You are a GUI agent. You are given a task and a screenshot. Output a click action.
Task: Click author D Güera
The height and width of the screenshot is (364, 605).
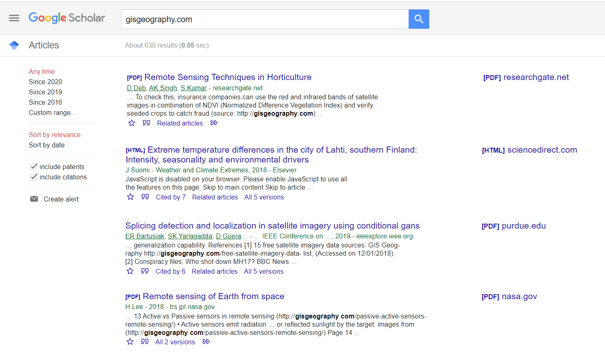(x=228, y=236)
